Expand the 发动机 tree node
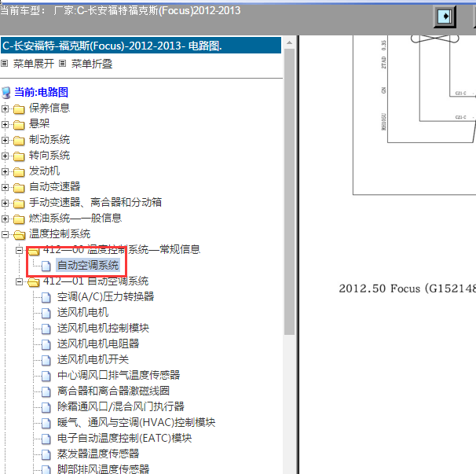Viewport: 476px width, 474px height. 5,171
